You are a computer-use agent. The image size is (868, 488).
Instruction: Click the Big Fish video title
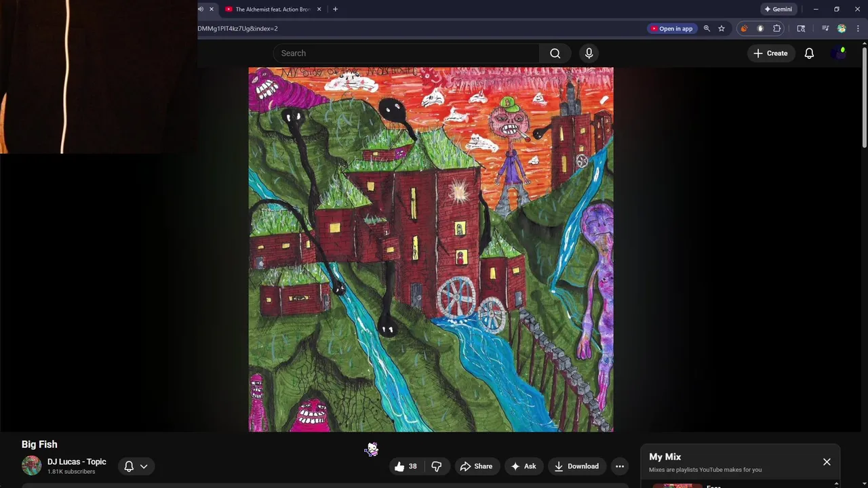(39, 445)
